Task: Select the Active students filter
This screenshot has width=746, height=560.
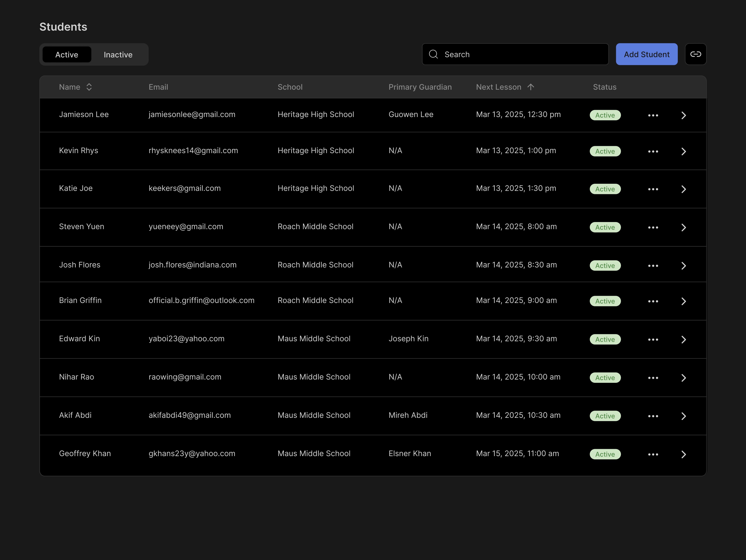Action: [67, 55]
